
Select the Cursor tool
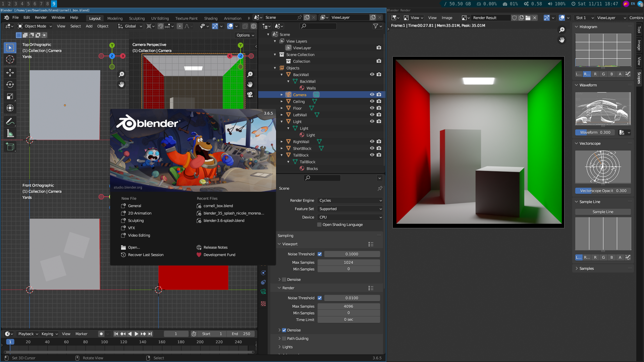[x=10, y=59]
